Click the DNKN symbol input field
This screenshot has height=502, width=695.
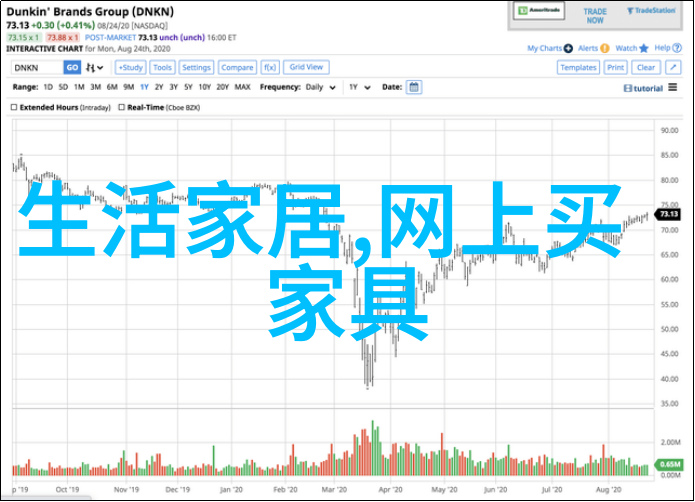pyautogui.click(x=37, y=68)
